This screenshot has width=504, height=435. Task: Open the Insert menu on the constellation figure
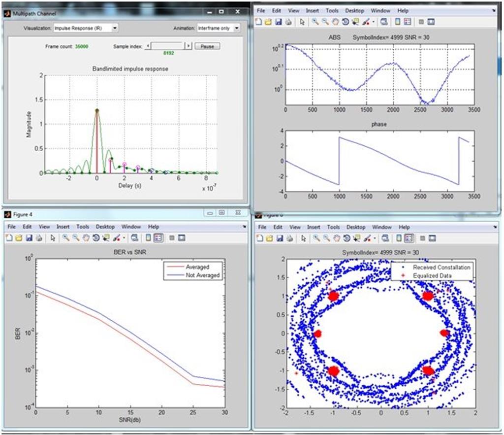coord(314,227)
